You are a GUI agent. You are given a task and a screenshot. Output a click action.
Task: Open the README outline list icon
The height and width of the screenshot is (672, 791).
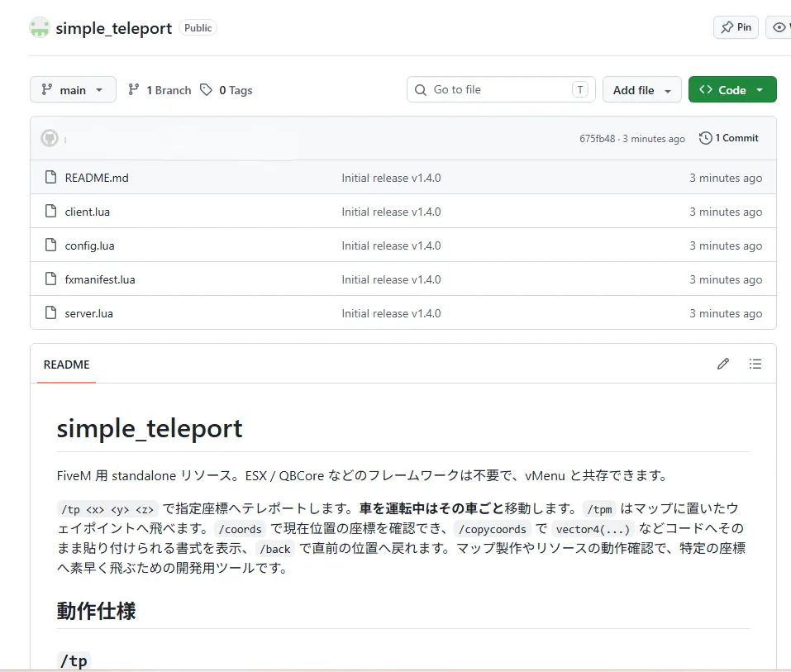point(755,364)
